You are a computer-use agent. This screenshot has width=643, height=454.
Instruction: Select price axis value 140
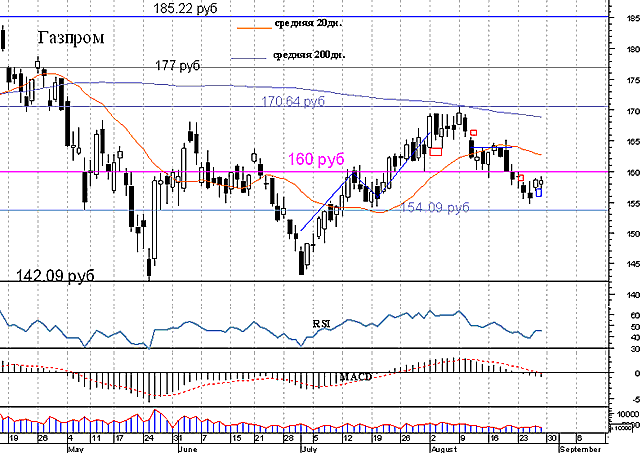click(633, 295)
